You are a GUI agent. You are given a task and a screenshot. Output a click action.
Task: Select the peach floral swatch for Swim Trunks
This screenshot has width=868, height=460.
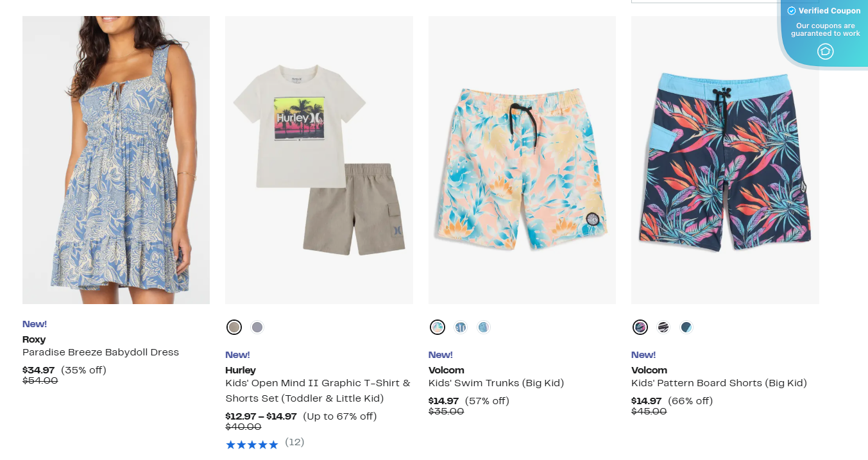[x=438, y=327]
